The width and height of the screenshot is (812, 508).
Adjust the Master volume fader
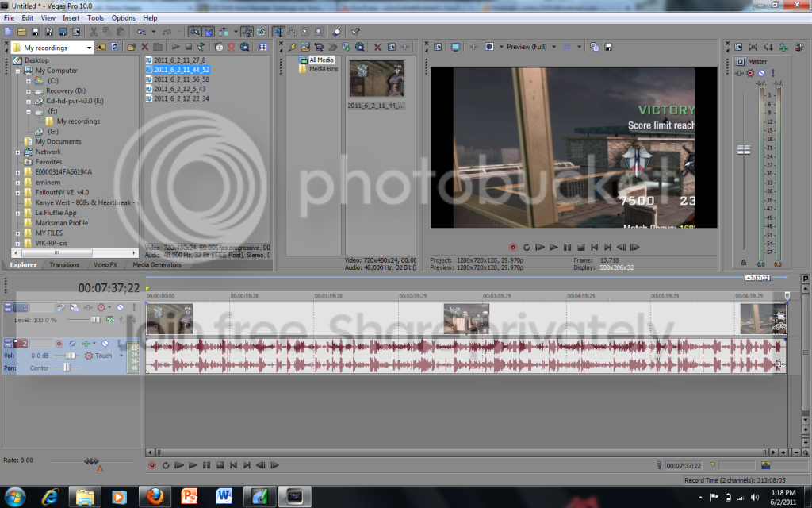744,150
